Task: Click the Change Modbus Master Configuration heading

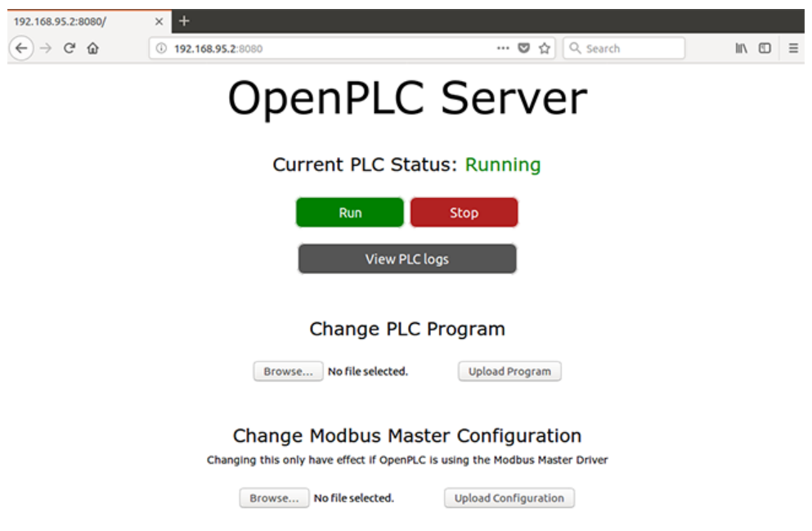Action: tap(407, 435)
